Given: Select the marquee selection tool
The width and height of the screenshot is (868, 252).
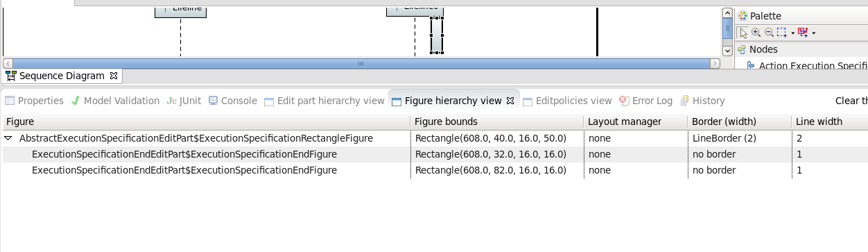Looking at the screenshot, I should [781, 33].
